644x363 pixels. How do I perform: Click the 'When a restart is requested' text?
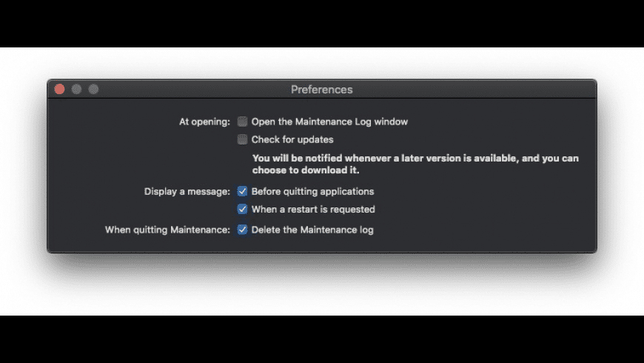(313, 209)
